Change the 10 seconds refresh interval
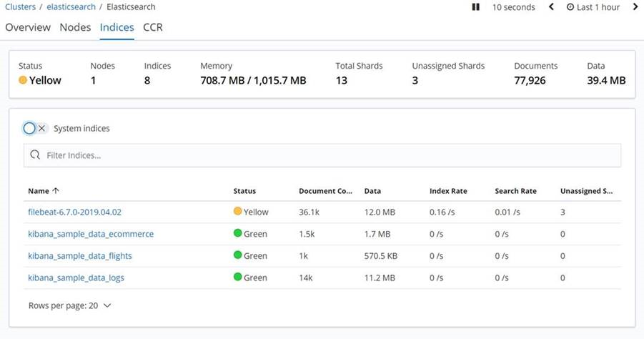Screen dimensions: 644x339 coord(513,7)
